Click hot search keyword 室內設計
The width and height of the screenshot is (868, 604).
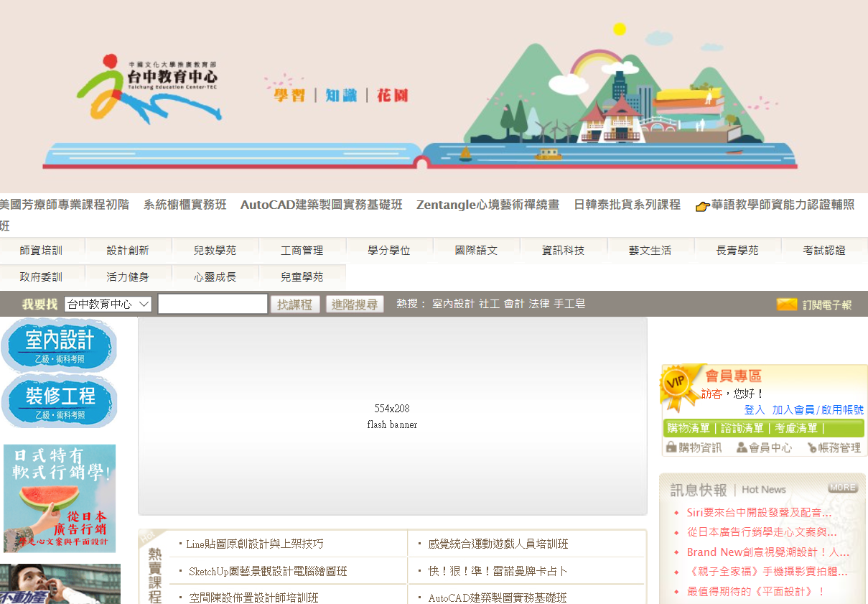(x=453, y=304)
